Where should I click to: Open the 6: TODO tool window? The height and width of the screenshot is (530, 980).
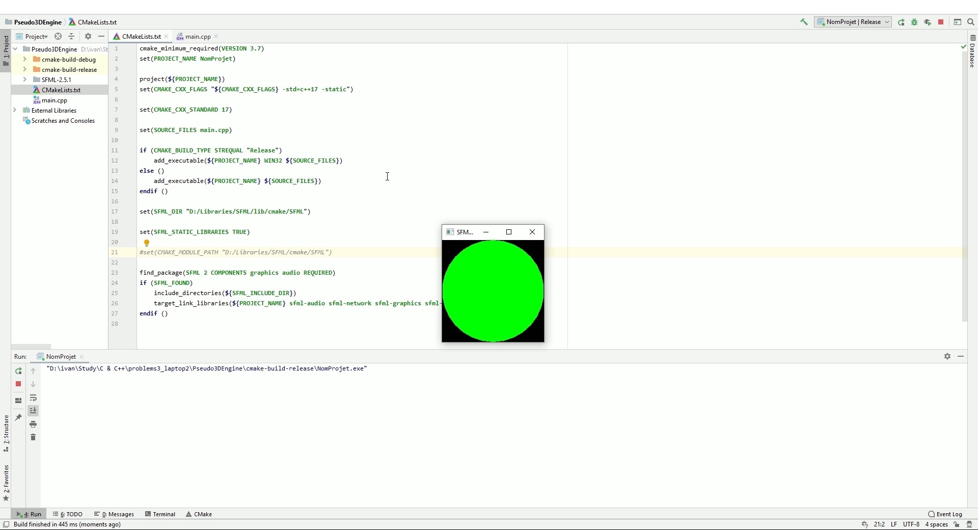coord(68,514)
